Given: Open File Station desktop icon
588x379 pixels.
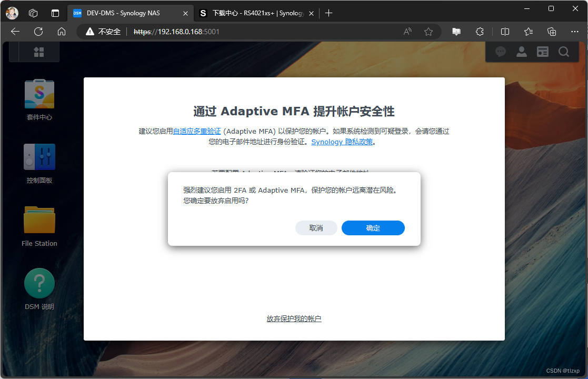Looking at the screenshot, I should tap(39, 226).
